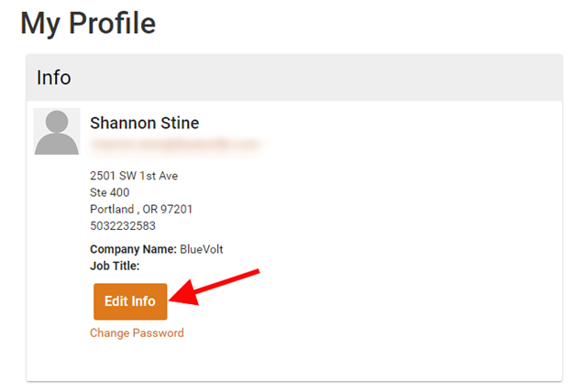Select the Ste 400 address line

tap(109, 192)
